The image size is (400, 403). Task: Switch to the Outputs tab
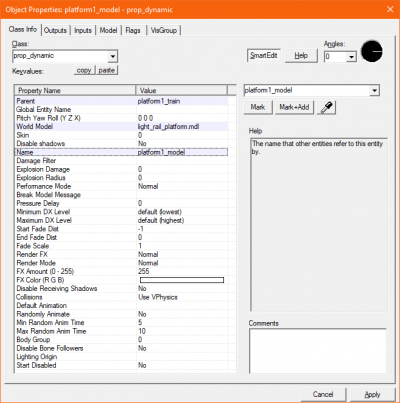pos(55,30)
